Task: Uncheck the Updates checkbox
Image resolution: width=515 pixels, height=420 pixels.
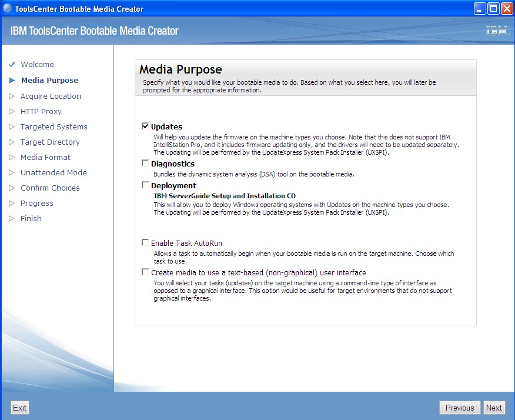Action: (x=145, y=126)
